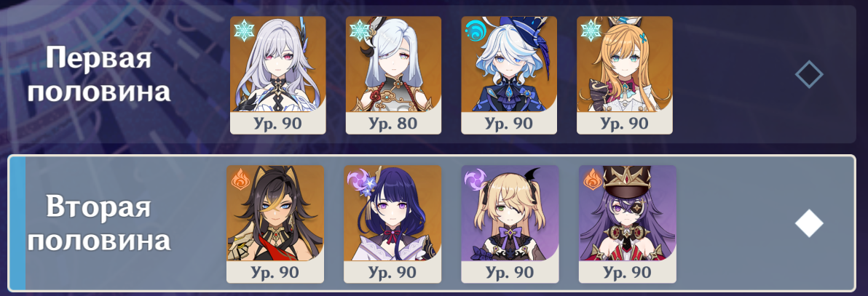Select the purple-haired character with black cap
Viewport: 868px width, 296px height.
point(627,224)
